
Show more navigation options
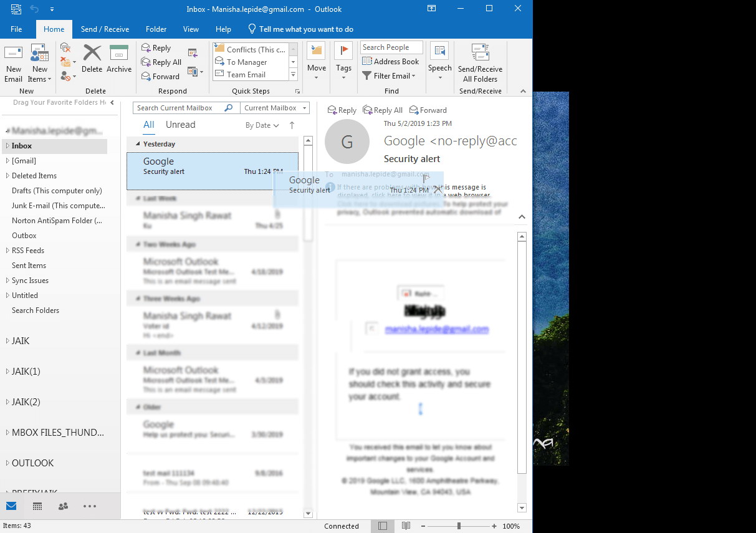coord(90,506)
